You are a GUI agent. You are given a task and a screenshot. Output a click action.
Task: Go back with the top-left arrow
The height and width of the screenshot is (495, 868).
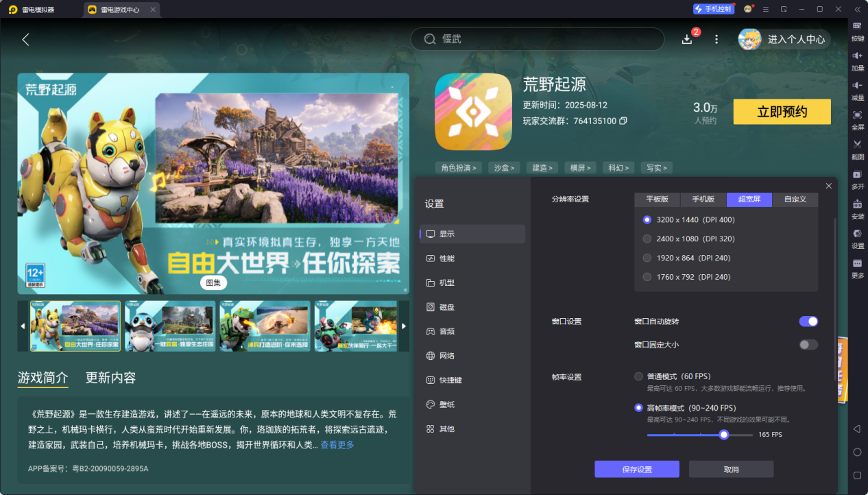pos(25,40)
